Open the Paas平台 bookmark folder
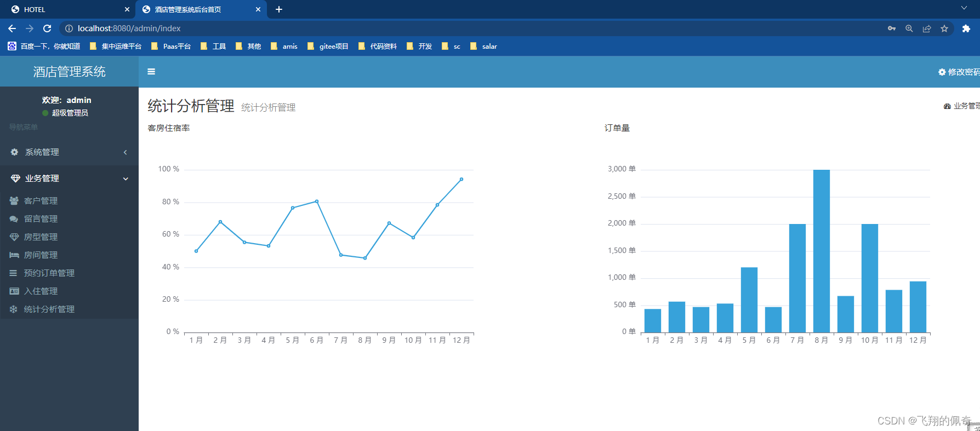Viewport: 980px width, 431px height. click(x=171, y=47)
